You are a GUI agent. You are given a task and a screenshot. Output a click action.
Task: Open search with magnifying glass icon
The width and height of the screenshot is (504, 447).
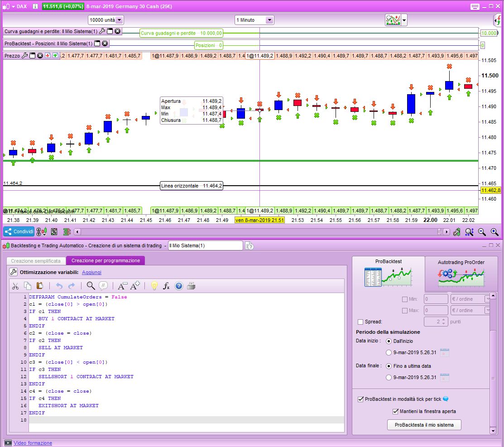point(91,286)
